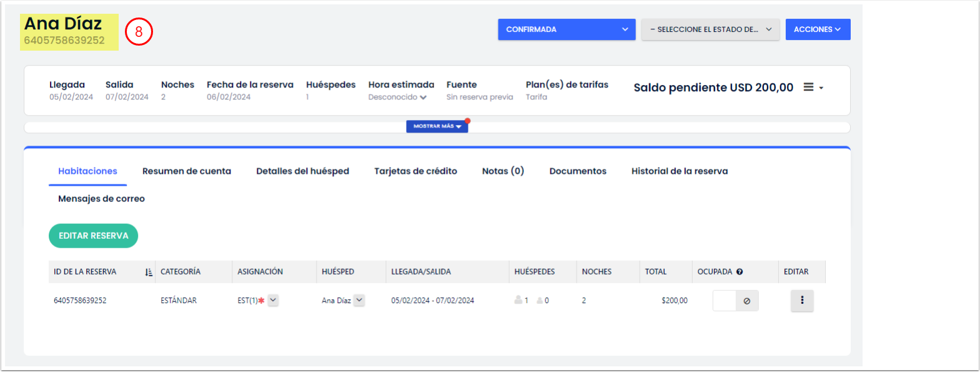Click the three-dot edit icon in reservation row
The height and width of the screenshot is (372, 980).
[802, 301]
